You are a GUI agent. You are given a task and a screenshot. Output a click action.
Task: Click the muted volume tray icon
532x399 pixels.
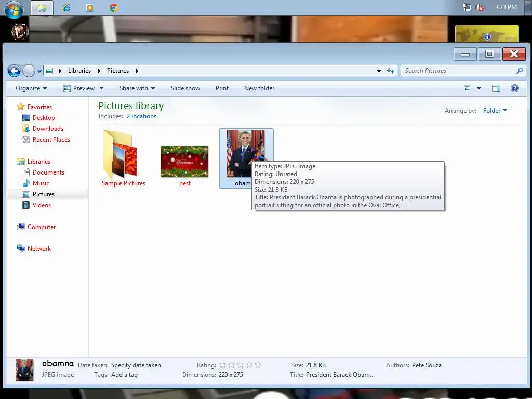(x=480, y=7)
